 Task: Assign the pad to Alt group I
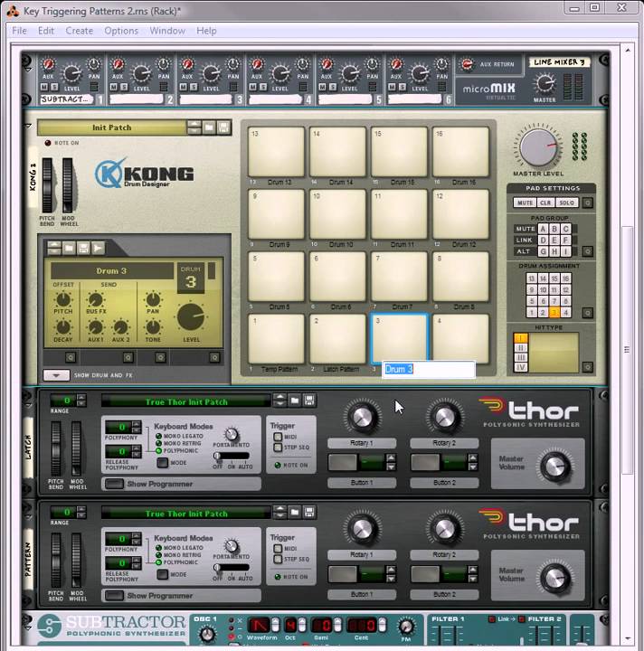[565, 251]
